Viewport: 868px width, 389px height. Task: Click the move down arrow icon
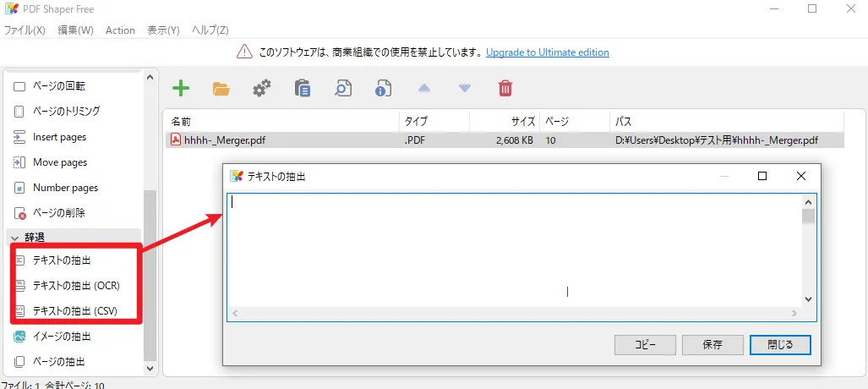(465, 88)
